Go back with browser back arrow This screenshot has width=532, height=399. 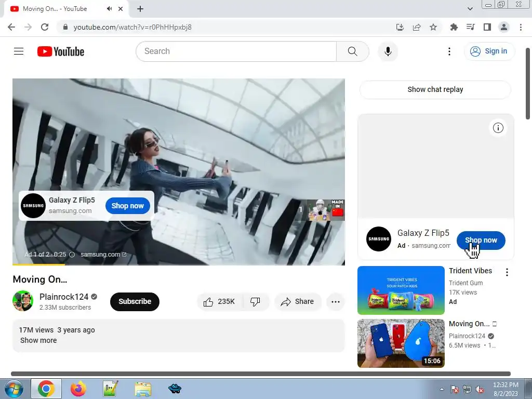pos(11,27)
